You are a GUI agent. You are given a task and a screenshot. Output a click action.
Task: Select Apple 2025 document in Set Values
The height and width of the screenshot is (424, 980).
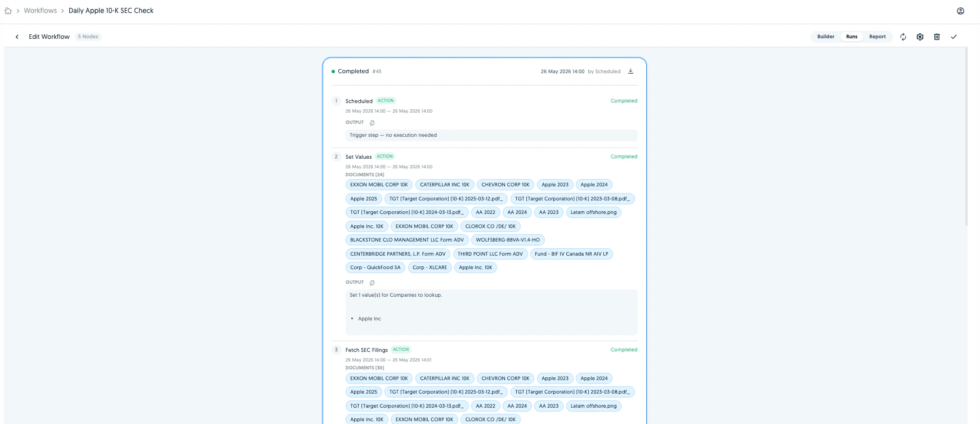point(364,199)
